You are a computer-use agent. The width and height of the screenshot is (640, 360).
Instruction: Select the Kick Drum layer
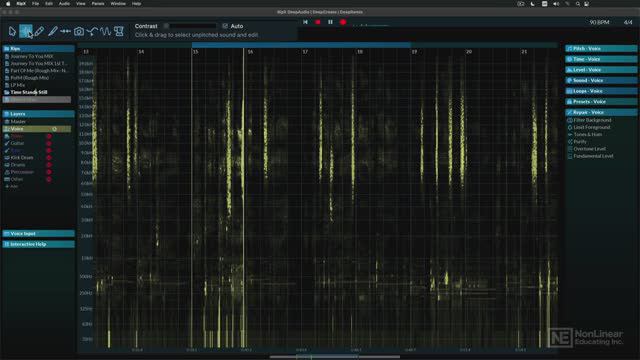point(22,158)
